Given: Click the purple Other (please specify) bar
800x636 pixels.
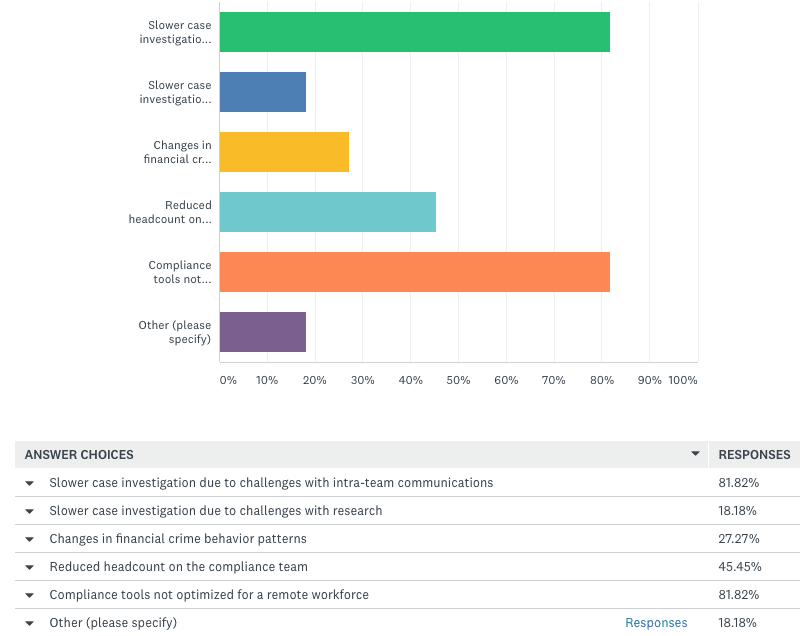Looking at the screenshot, I should (263, 332).
